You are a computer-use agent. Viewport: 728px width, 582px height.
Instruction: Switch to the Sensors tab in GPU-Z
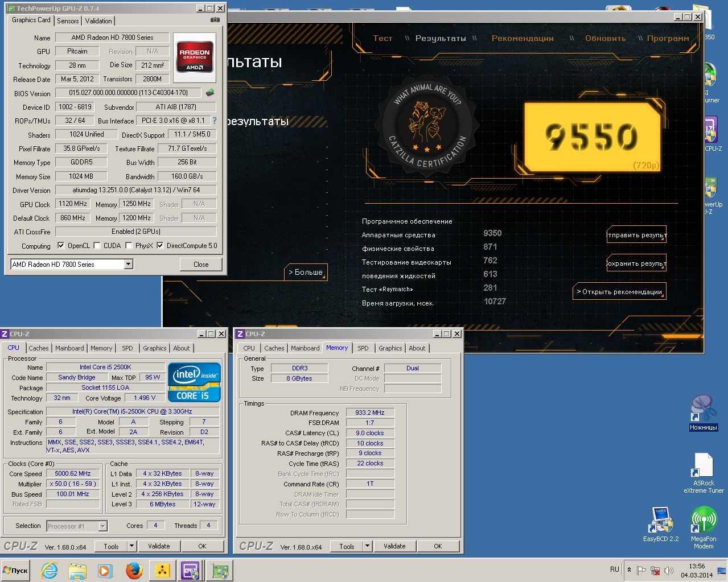point(68,20)
